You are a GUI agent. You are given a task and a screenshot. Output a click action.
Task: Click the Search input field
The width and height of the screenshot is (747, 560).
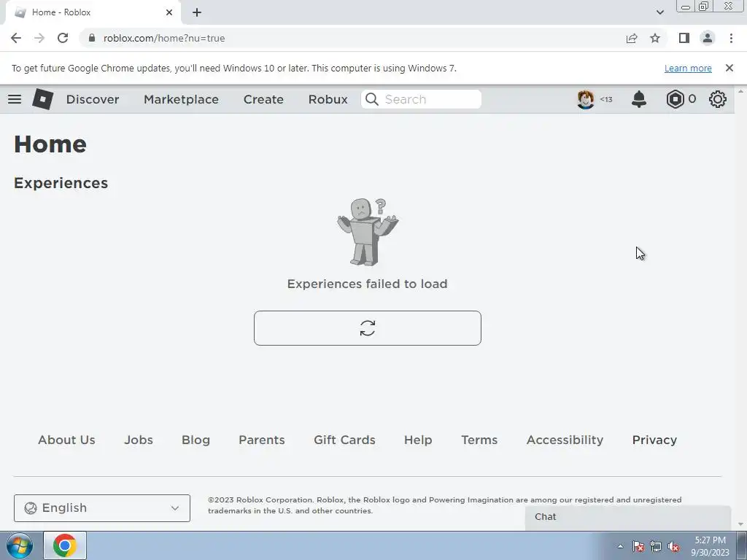click(421, 99)
